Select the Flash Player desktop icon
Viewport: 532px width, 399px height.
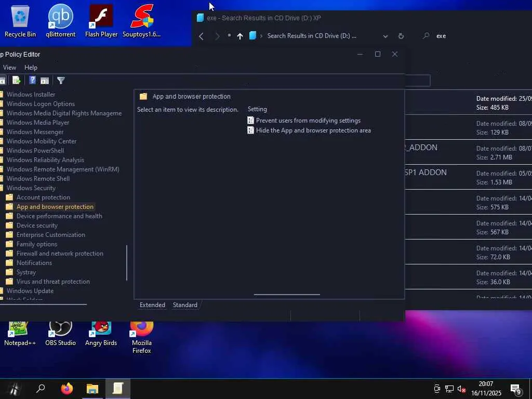pyautogui.click(x=101, y=21)
